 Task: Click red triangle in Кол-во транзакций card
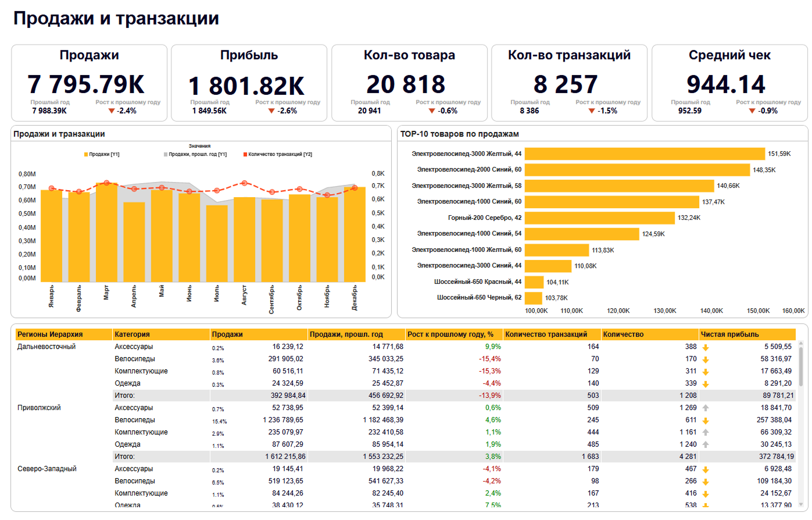(x=592, y=111)
